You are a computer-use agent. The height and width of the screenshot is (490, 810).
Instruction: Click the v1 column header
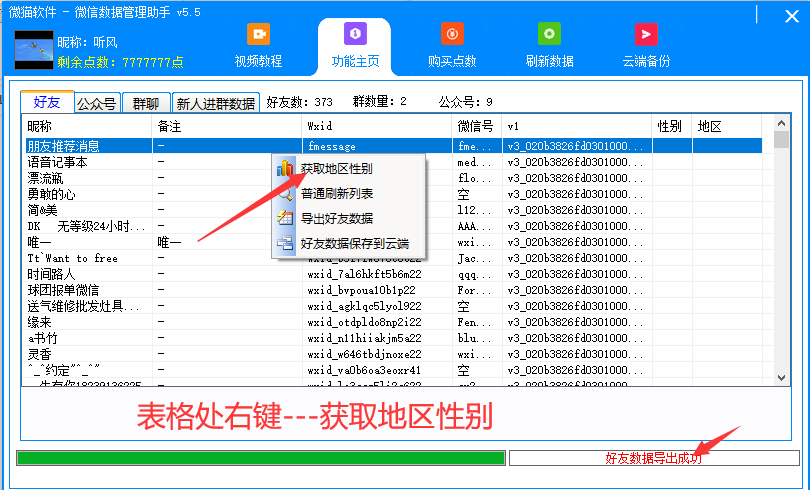[577, 126]
